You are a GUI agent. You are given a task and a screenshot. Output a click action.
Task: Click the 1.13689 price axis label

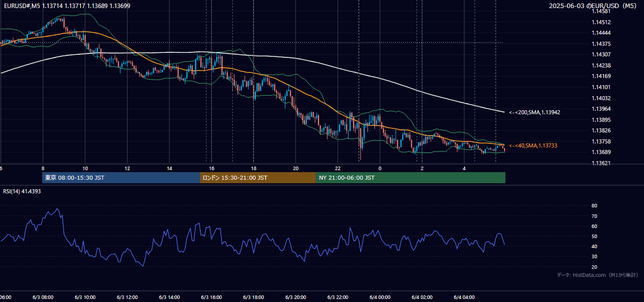pyautogui.click(x=601, y=152)
